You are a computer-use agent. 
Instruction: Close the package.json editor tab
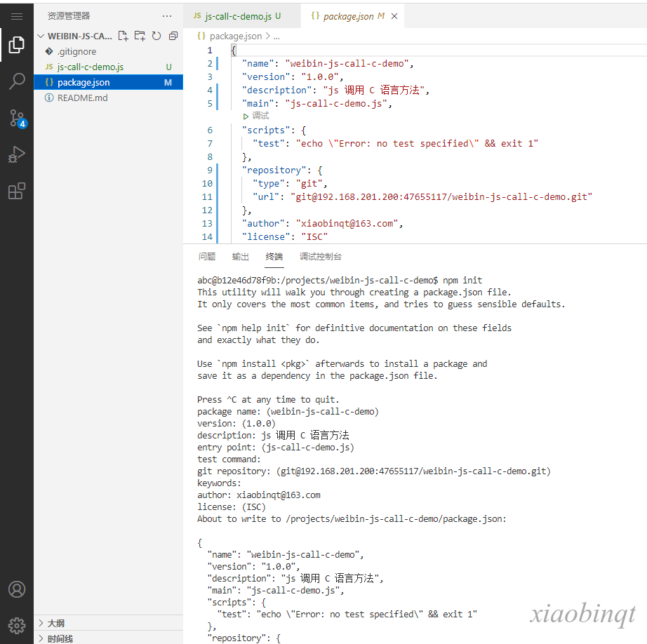394,16
